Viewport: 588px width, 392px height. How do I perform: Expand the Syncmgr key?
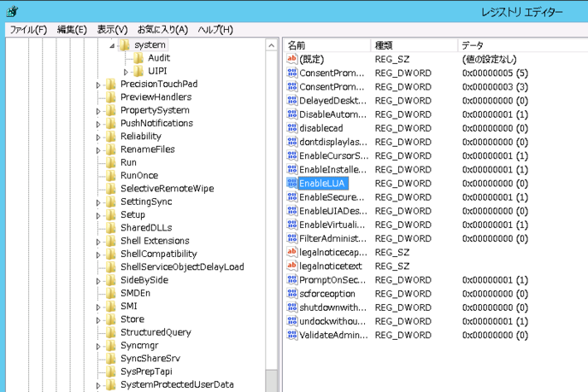tap(98, 347)
